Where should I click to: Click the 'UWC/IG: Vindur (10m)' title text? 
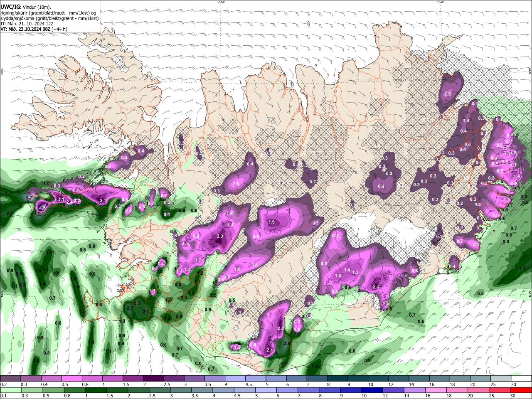click(26, 7)
